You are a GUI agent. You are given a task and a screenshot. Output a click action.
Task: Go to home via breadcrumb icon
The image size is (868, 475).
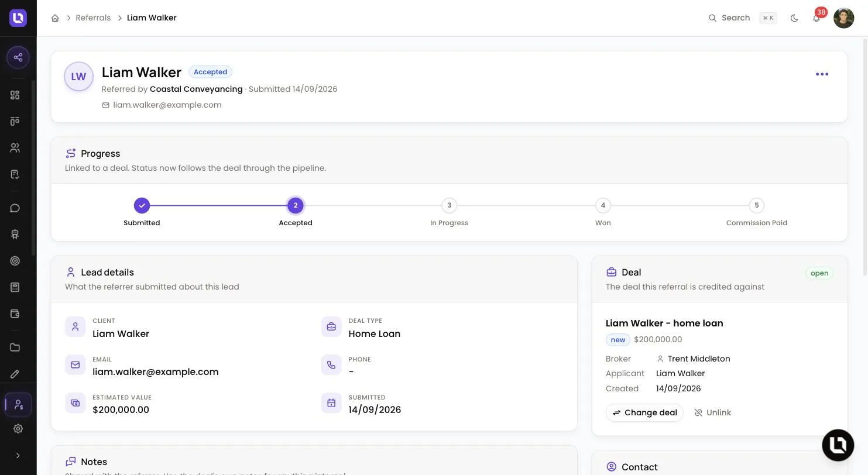click(x=55, y=18)
